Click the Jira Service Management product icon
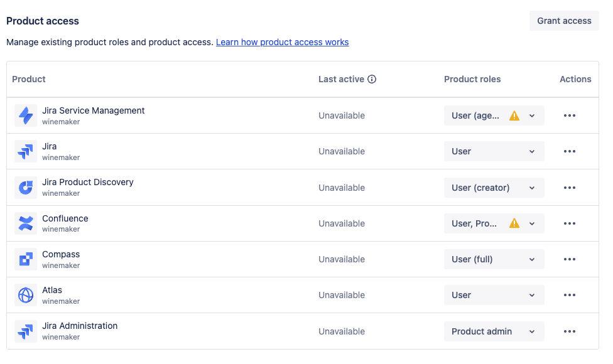The image size is (613, 364). coord(26,115)
